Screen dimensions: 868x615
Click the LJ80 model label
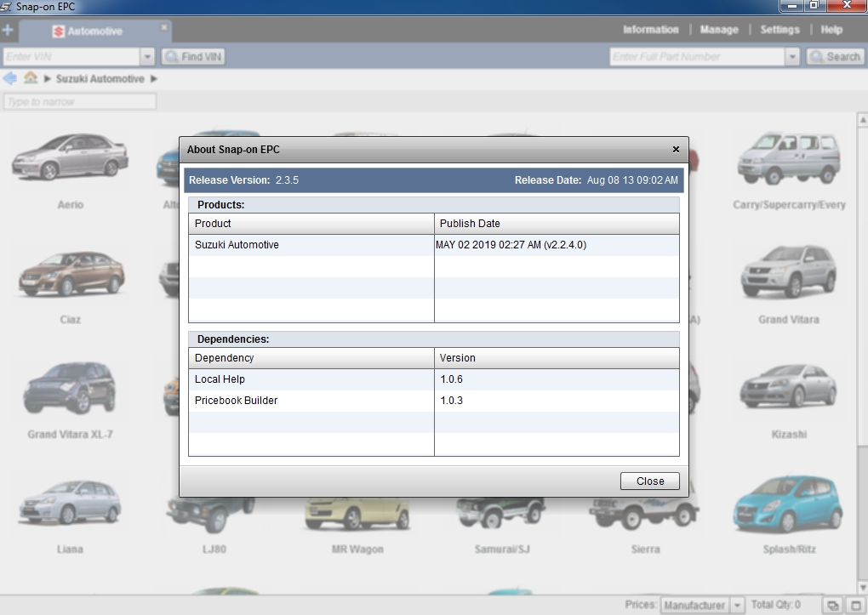tap(214, 550)
